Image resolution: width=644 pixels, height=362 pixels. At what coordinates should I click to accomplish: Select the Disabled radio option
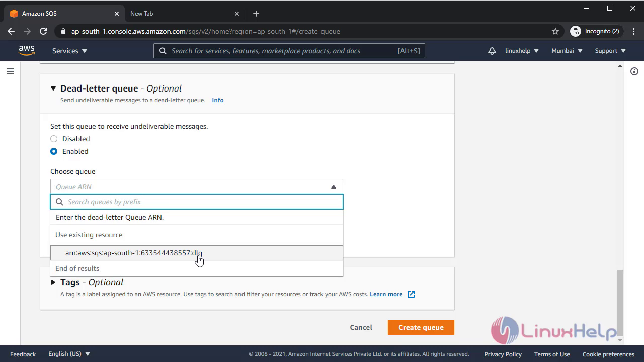click(54, 139)
